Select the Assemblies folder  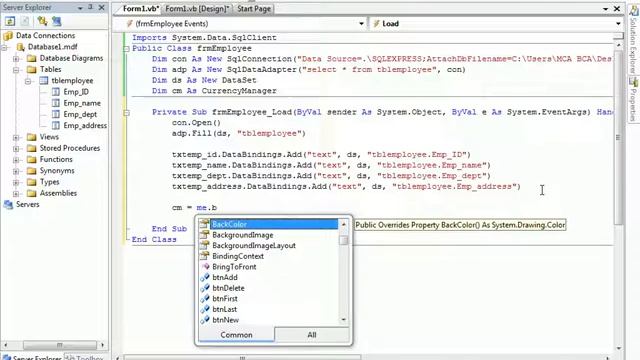(x=58, y=193)
